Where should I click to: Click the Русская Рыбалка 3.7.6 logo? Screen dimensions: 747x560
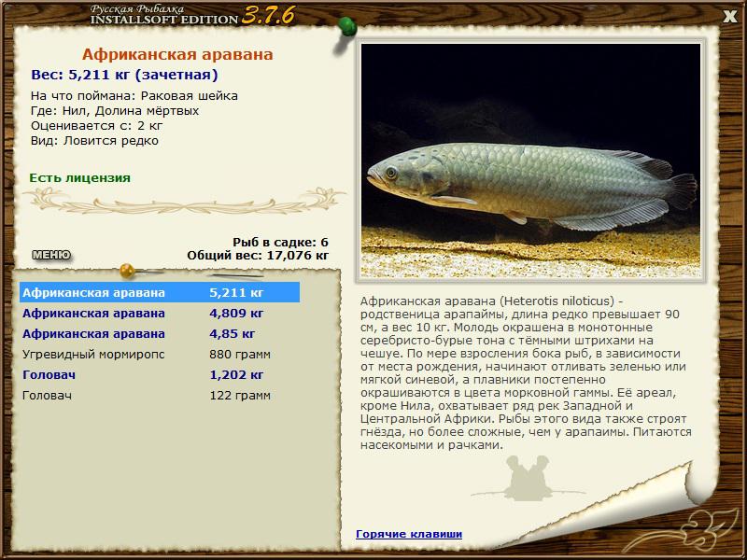coord(192,15)
